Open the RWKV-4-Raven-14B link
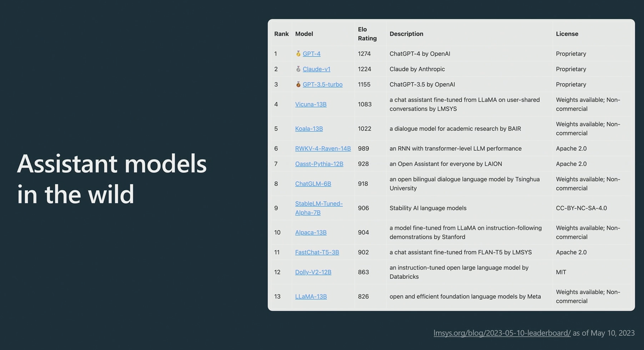This screenshot has width=644, height=350. pos(323,149)
